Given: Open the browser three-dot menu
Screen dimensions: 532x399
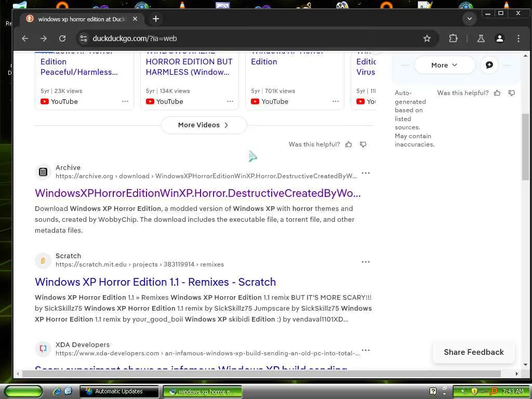Looking at the screenshot, I should coord(518,38).
